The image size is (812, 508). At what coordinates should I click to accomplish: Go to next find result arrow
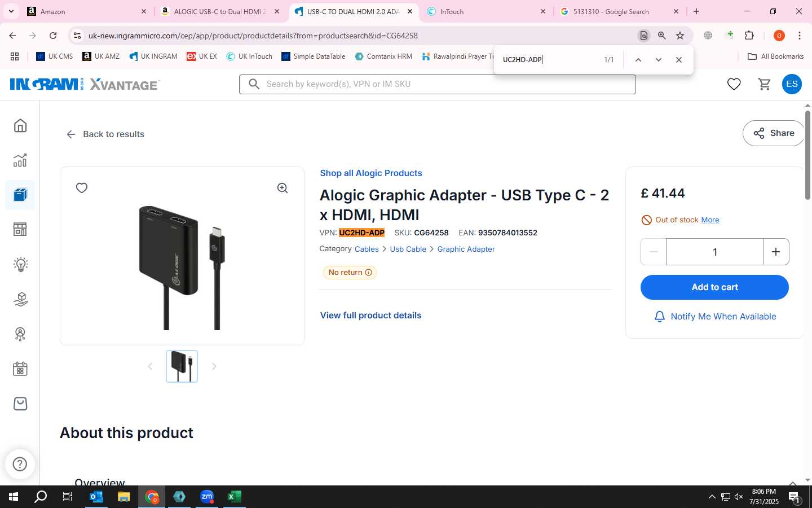pyautogui.click(x=658, y=60)
